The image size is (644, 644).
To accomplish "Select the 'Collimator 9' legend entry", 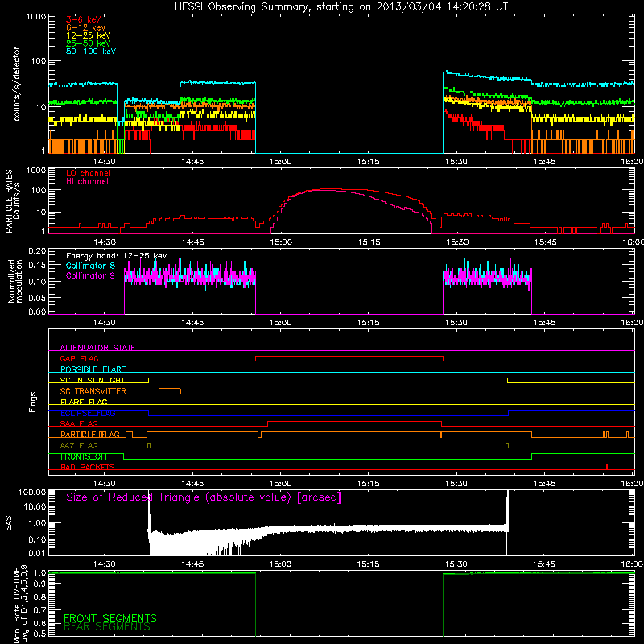I will (90, 275).
